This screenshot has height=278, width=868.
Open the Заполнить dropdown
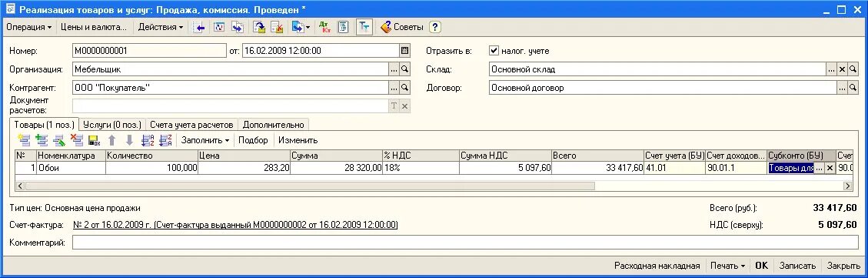pos(205,140)
